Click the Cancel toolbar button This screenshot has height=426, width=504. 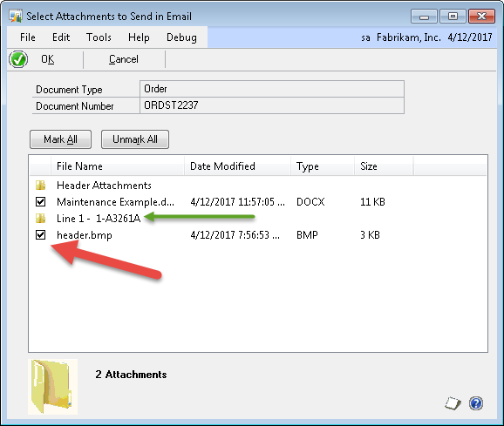click(x=124, y=59)
